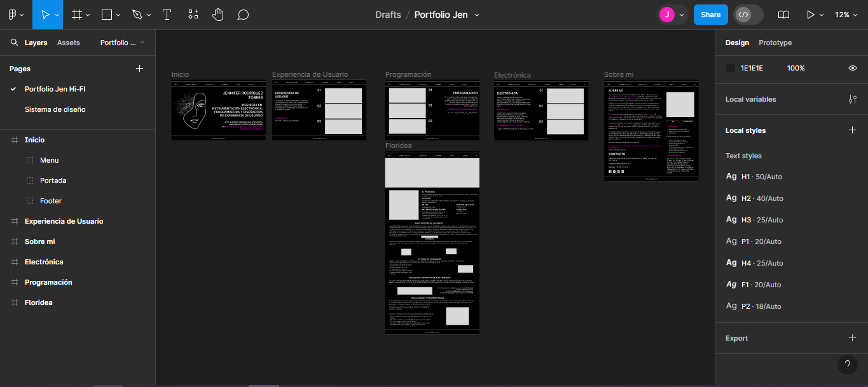Screen dimensions: 868x387
Task: Click the 1E1E1E color swatch
Action: pos(730,68)
